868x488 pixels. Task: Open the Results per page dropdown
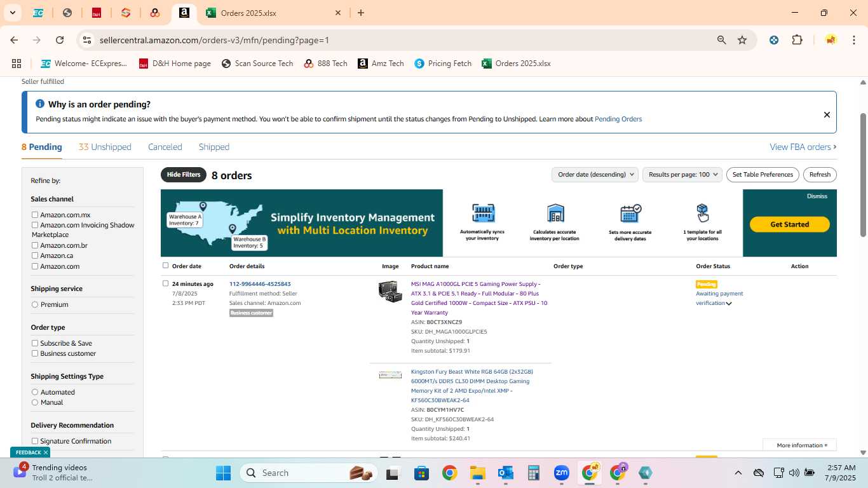(682, 175)
